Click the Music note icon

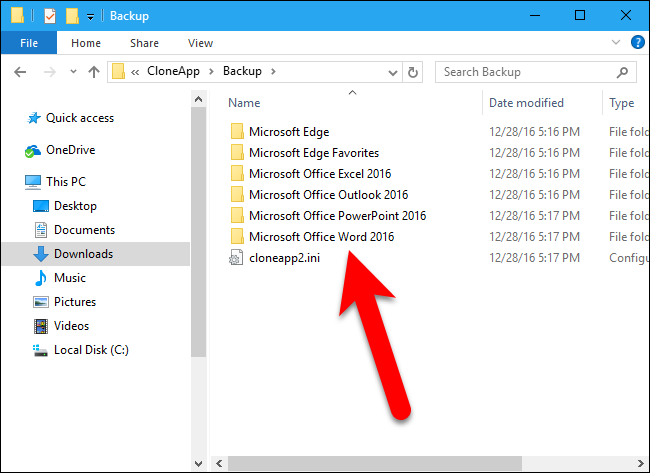point(41,278)
